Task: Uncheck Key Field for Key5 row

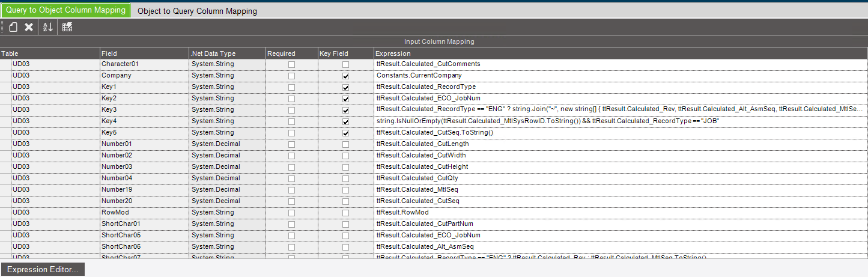Action: click(x=345, y=133)
